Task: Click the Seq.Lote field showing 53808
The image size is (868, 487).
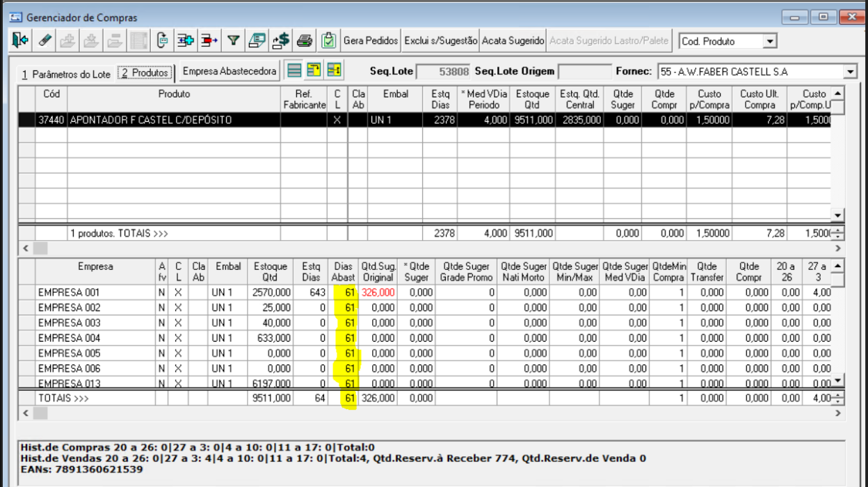Action: (444, 72)
